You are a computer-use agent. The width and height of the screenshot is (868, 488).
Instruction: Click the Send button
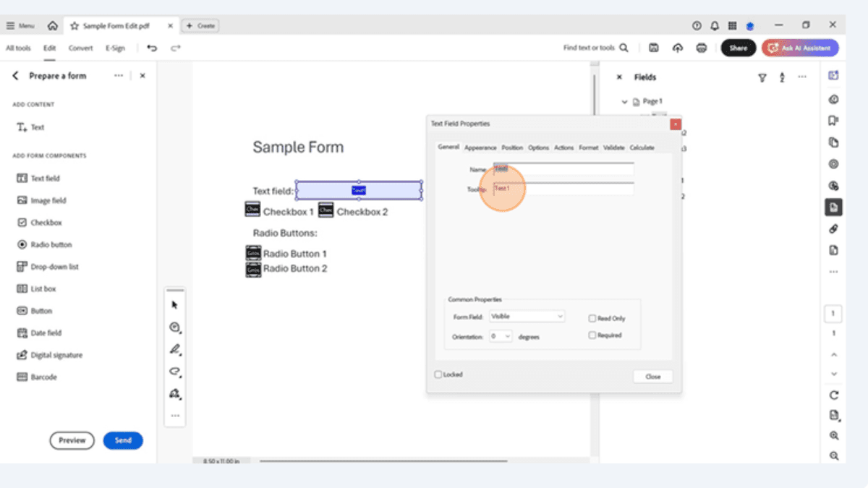123,440
